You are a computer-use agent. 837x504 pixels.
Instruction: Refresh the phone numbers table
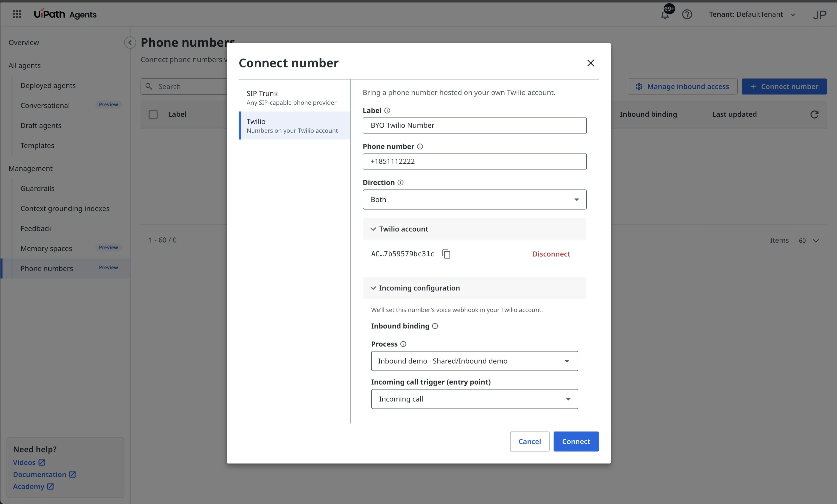[814, 114]
